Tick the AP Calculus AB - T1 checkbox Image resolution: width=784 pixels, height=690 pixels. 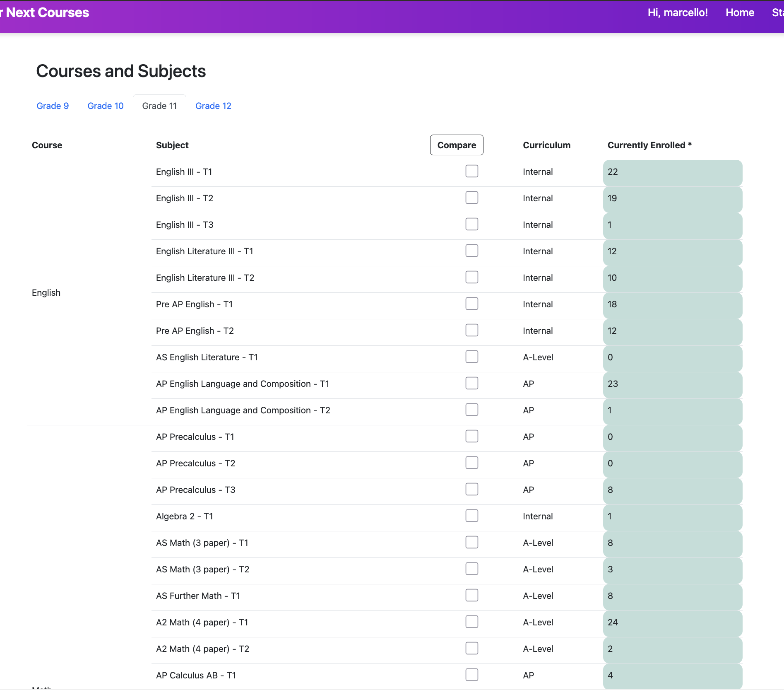(x=471, y=675)
